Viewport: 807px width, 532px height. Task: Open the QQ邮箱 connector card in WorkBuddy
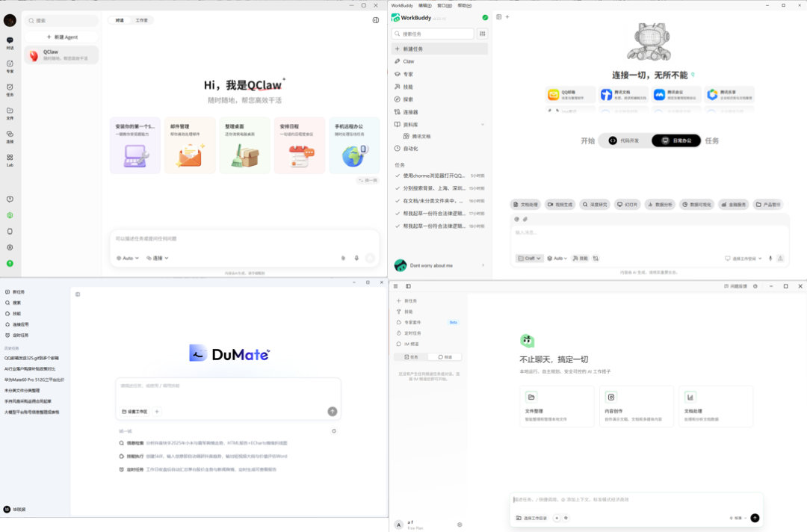pyautogui.click(x=570, y=95)
